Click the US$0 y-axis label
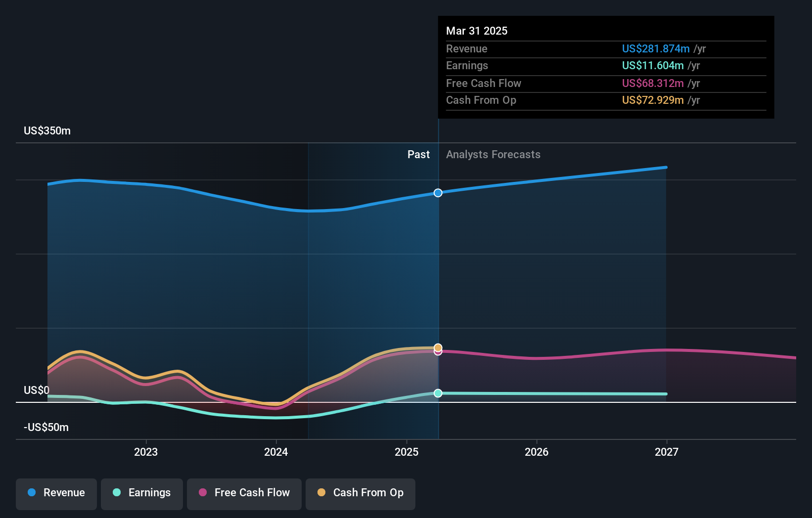 point(37,390)
